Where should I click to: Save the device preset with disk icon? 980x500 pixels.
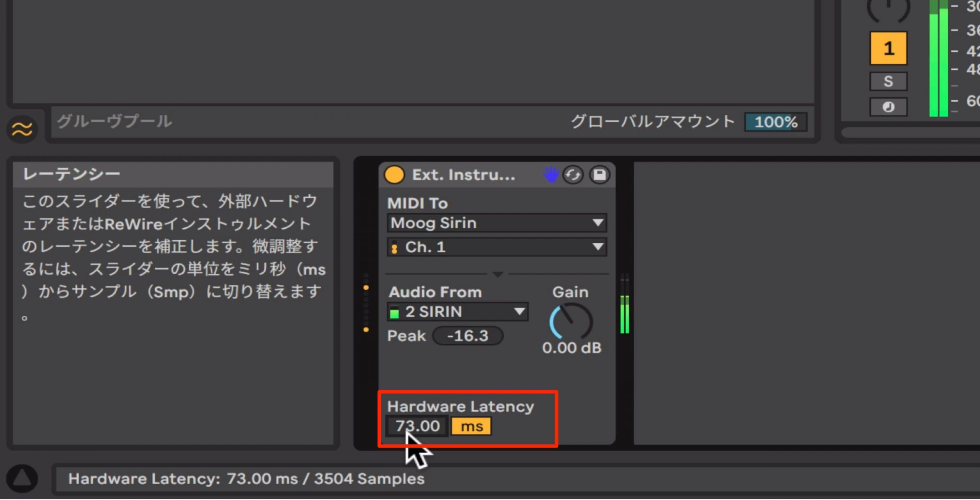click(x=599, y=175)
